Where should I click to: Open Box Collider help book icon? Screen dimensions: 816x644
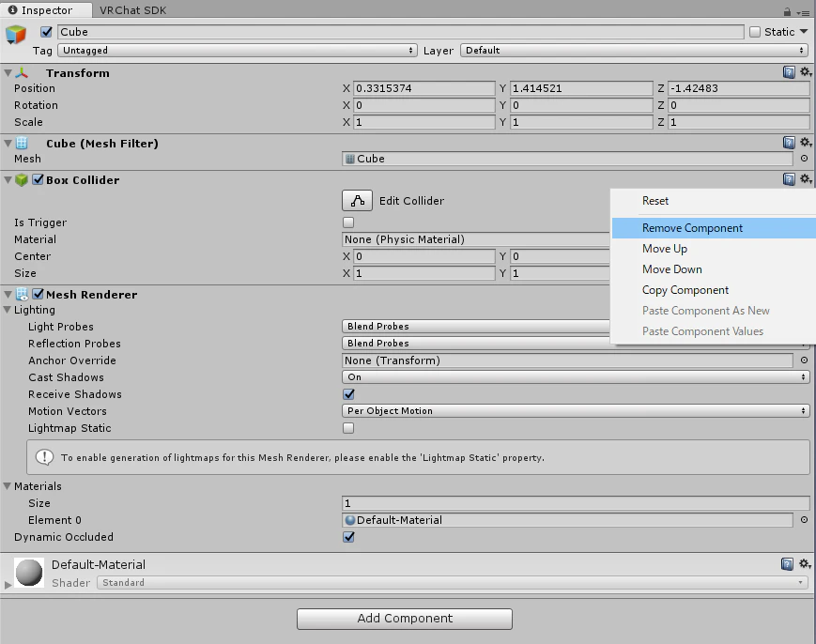(789, 179)
